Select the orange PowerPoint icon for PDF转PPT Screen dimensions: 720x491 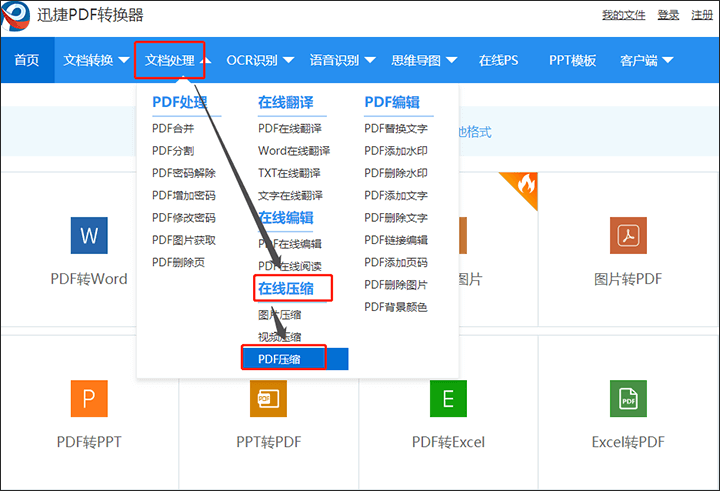point(88,399)
